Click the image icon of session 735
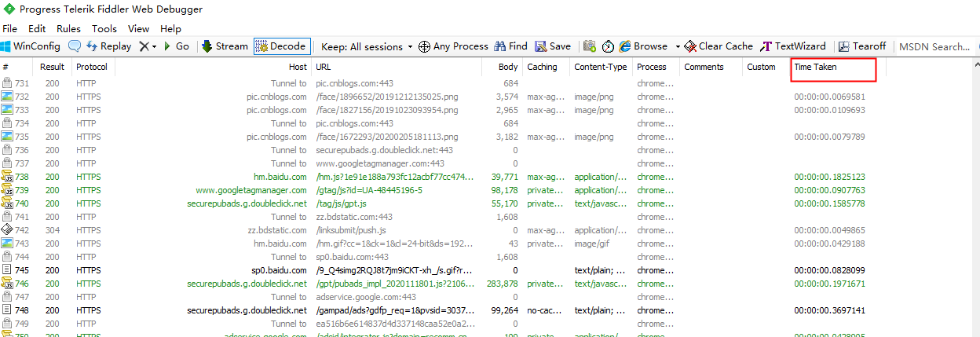Image resolution: width=980 pixels, height=337 pixels. click(6, 137)
